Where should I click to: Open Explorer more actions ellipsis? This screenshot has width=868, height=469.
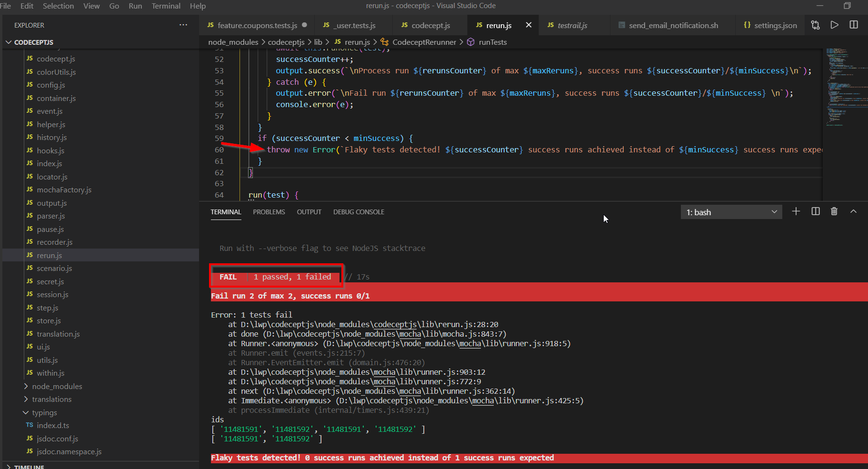(x=183, y=25)
